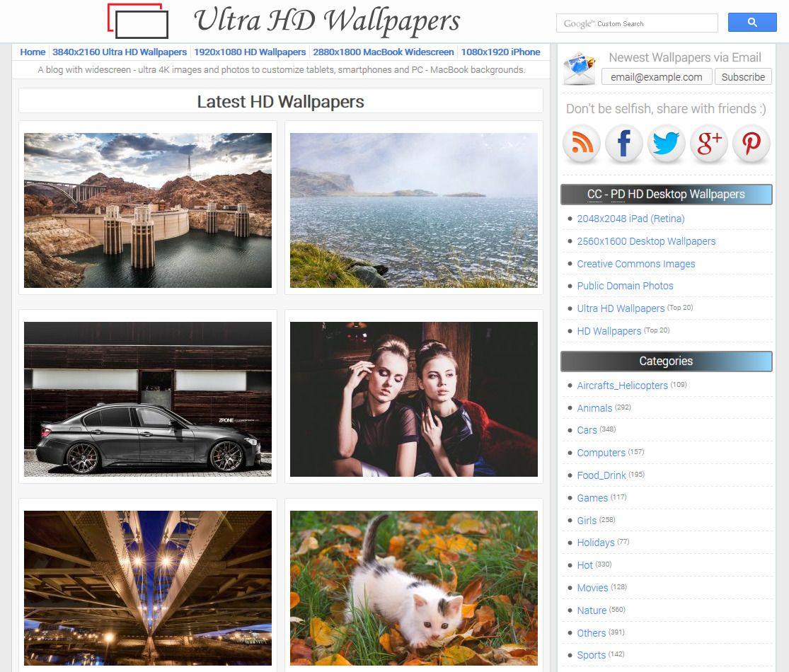Share via the Google Plus icon
Viewport: 789px width, 672px height.
pyautogui.click(x=708, y=144)
